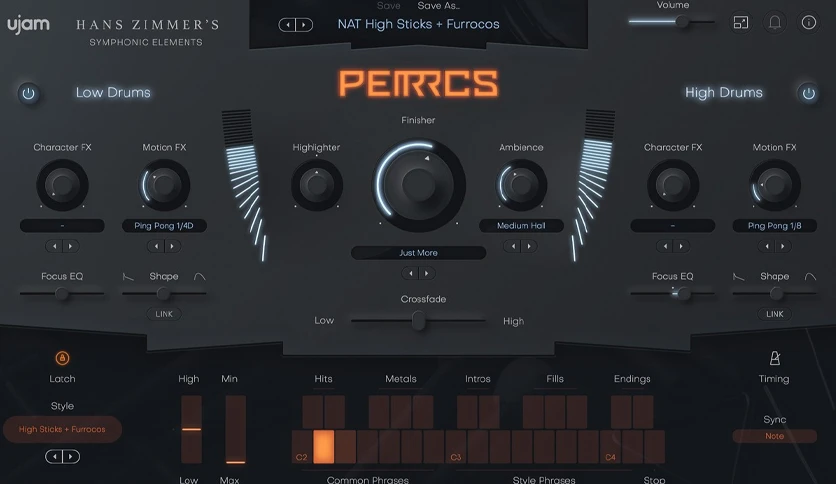Open High Sticks + Furrocos style selector
Viewport: 836px width, 484px height.
[62, 429]
